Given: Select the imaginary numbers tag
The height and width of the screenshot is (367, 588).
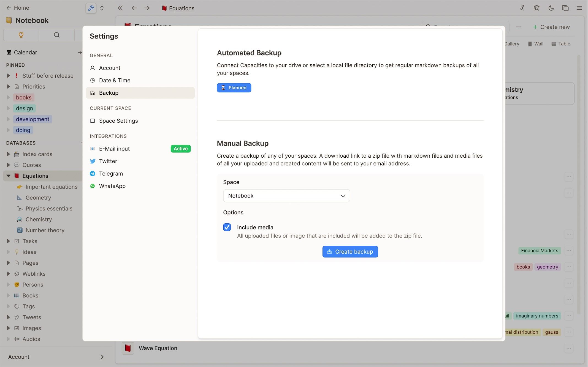Looking at the screenshot, I should [536, 316].
